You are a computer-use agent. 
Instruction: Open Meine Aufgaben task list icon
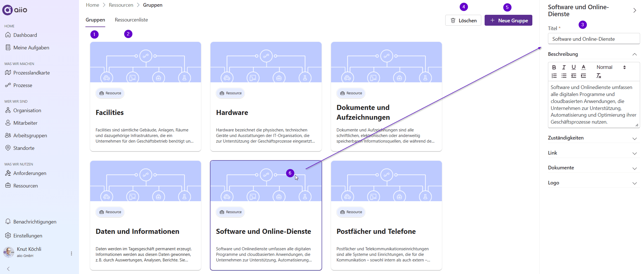pos(8,47)
